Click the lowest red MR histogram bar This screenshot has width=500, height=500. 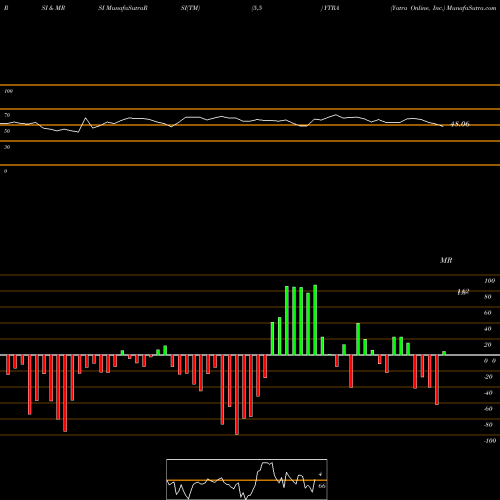(x=237, y=395)
